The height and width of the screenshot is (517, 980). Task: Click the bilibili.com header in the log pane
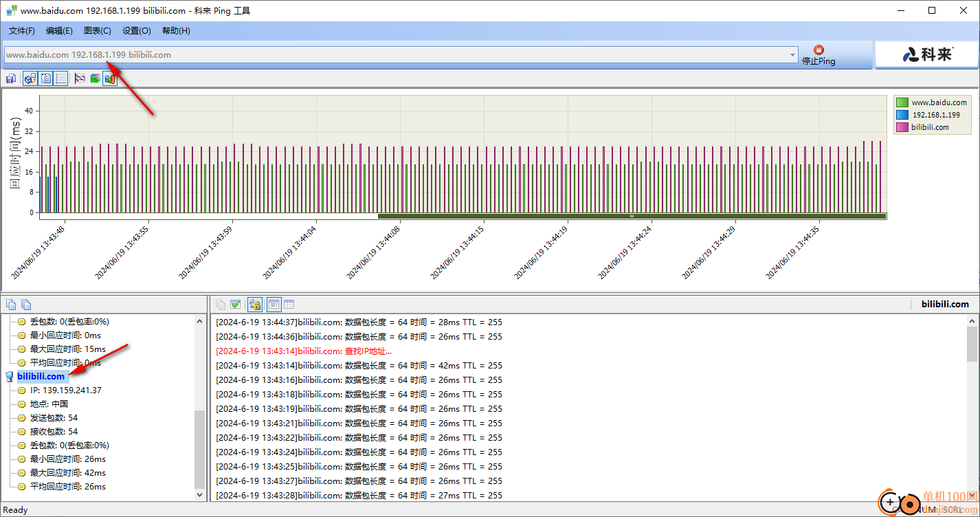click(x=945, y=304)
